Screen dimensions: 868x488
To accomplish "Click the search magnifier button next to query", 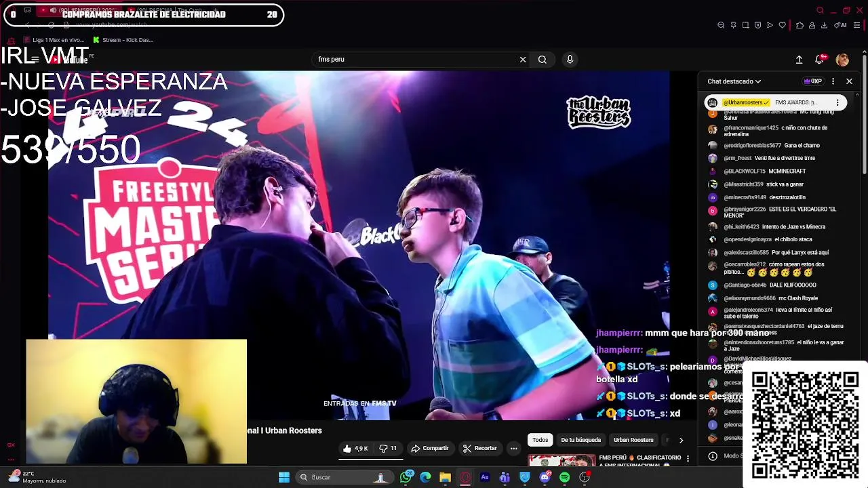I will click(x=542, y=60).
